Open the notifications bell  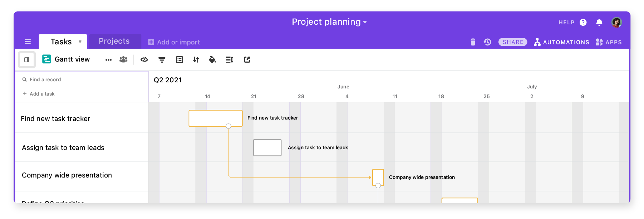(x=599, y=23)
